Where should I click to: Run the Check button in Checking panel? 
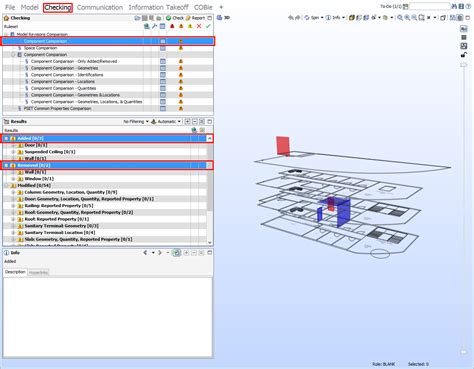pyautogui.click(x=175, y=18)
